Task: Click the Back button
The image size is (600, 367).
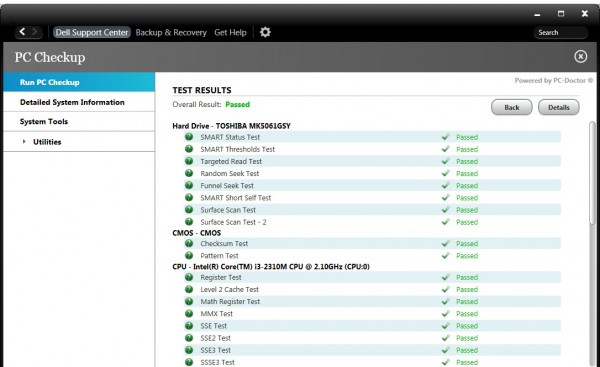Action: [512, 107]
